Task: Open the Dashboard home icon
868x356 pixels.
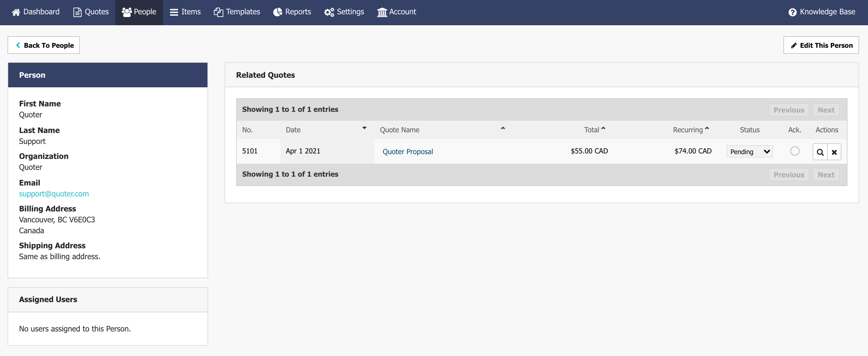Action: (16, 12)
